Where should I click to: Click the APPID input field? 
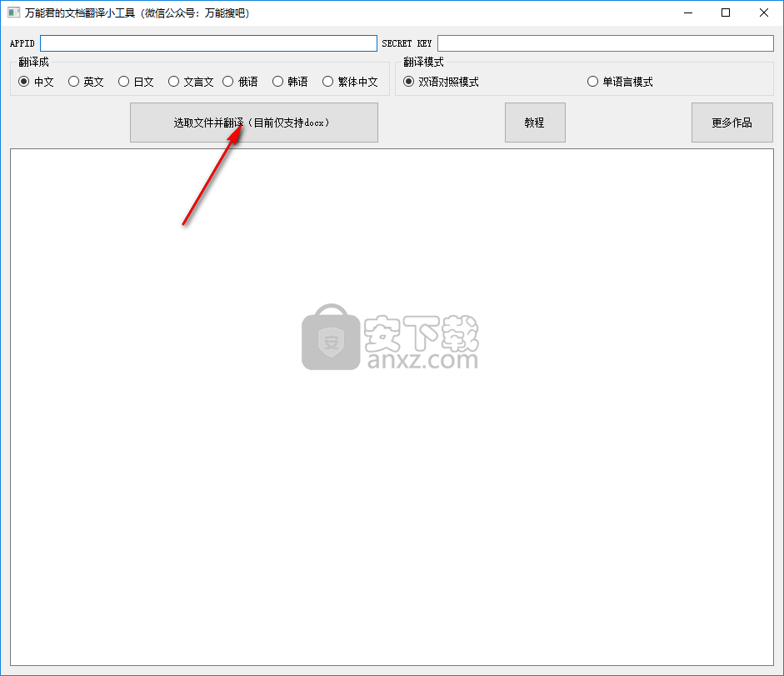pos(208,43)
